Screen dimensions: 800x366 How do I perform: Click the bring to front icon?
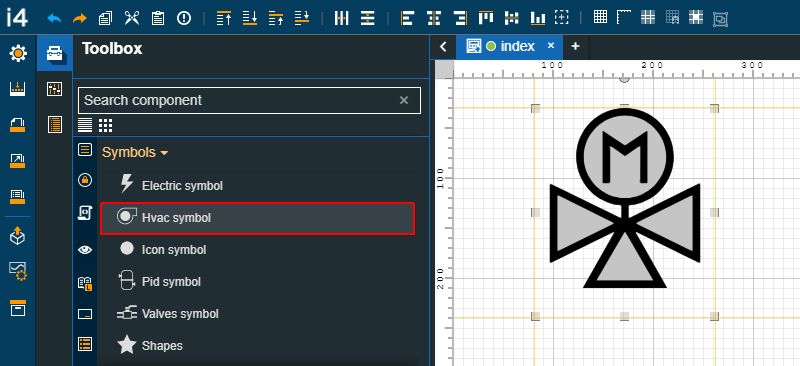223,18
